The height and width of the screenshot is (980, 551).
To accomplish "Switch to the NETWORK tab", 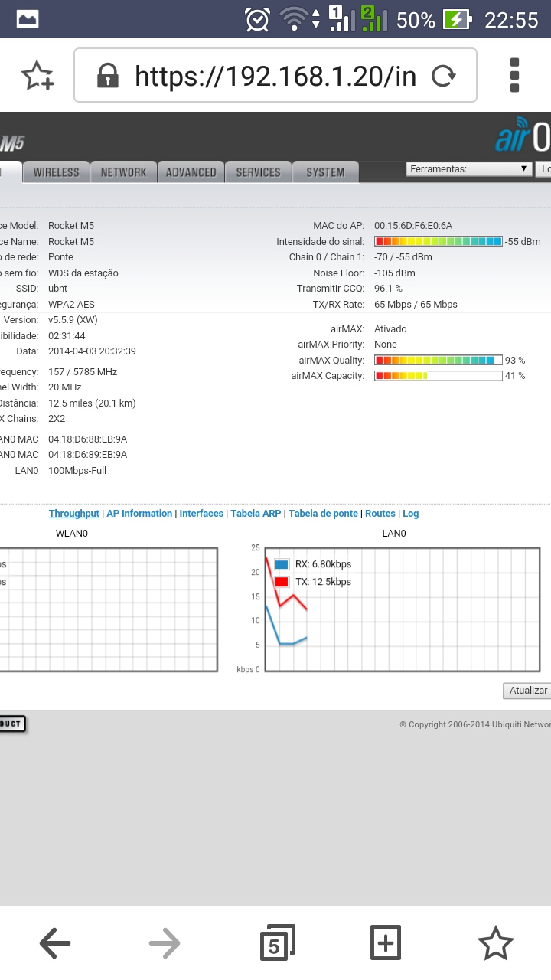I will (123, 172).
